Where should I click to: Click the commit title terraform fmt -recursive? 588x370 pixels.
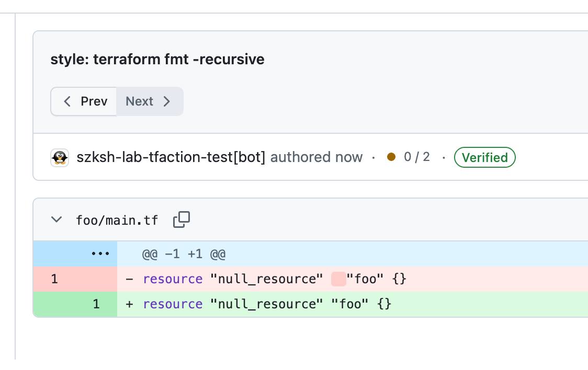[x=157, y=59]
